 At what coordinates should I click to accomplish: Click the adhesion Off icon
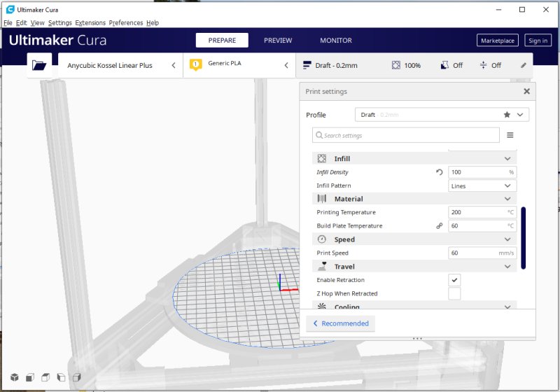coord(483,65)
